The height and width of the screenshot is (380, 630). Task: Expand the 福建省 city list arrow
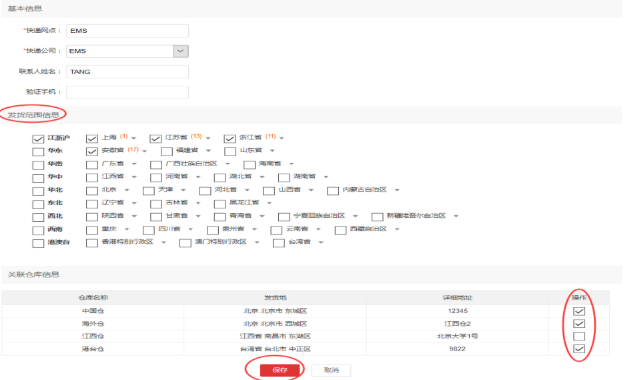(x=208, y=151)
